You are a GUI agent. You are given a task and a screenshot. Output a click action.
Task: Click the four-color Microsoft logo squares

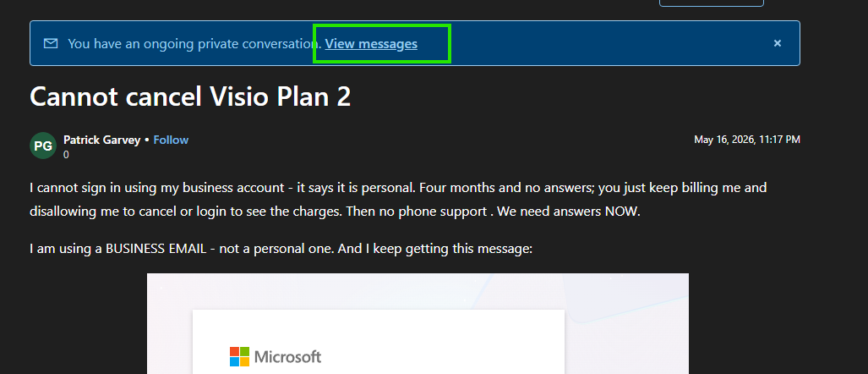pyautogui.click(x=240, y=356)
